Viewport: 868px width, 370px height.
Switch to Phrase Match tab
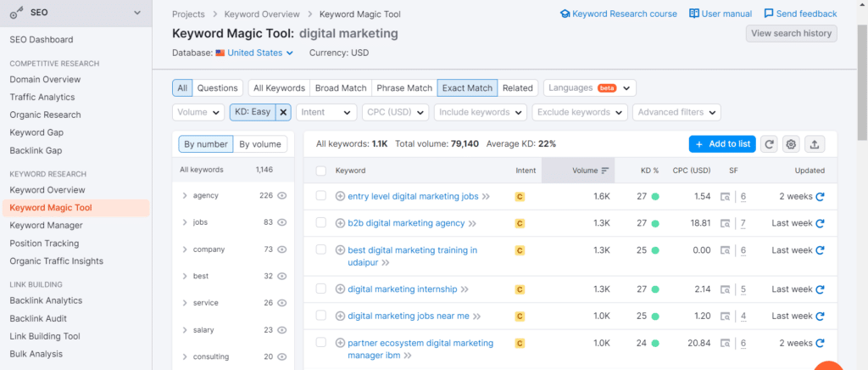[404, 88]
